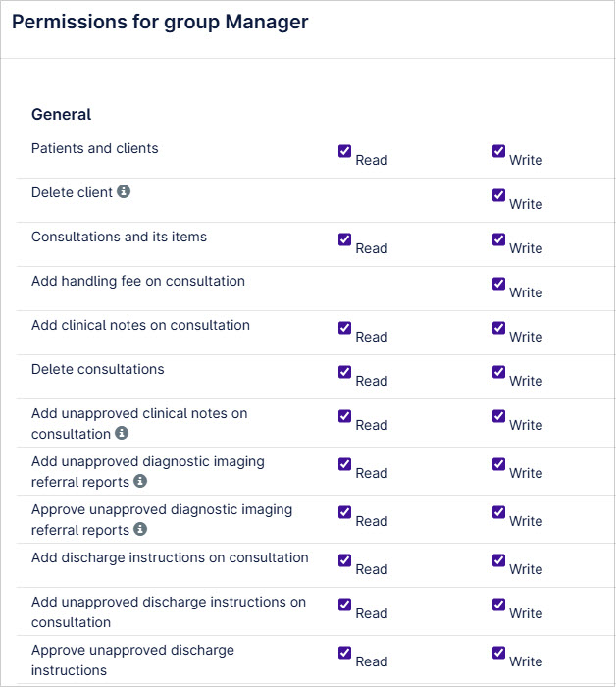Toggle Write for Consultations and its items

click(x=498, y=239)
